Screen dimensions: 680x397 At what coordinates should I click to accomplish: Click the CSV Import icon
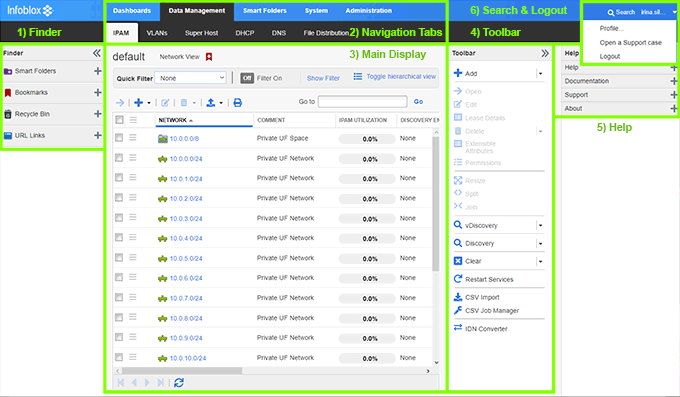[x=458, y=297]
